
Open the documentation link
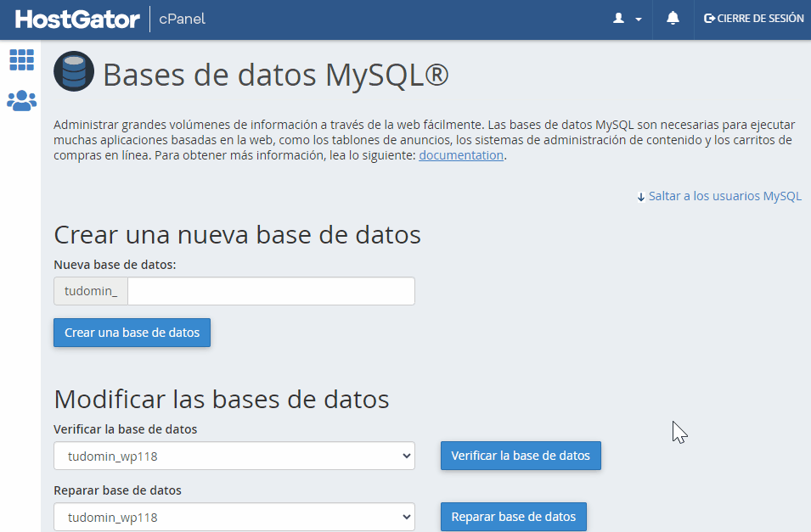click(461, 155)
